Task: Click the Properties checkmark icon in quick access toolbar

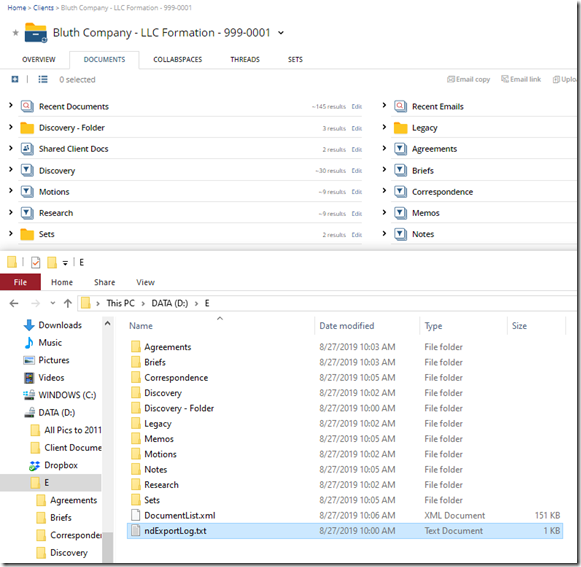Action: (x=36, y=262)
